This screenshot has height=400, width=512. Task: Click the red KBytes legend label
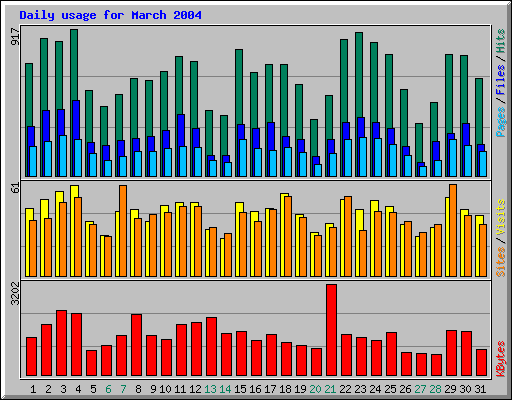501,359
